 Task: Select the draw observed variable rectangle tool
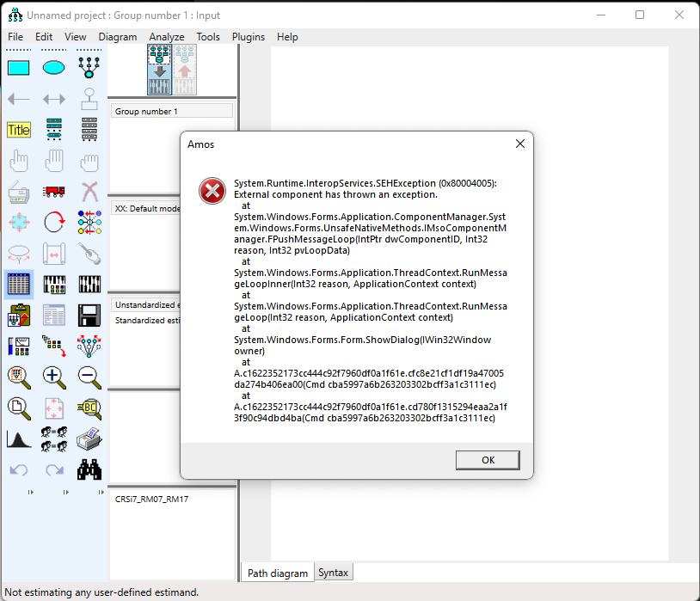click(x=18, y=67)
